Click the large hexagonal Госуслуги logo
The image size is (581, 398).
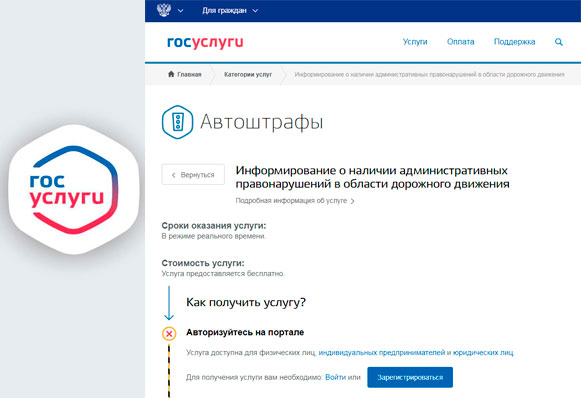tap(74, 190)
